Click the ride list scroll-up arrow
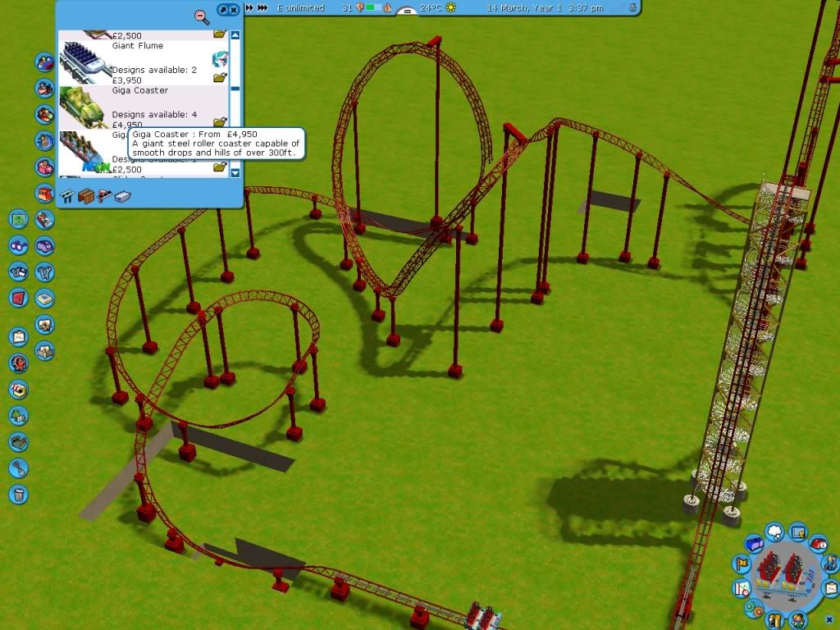840x630 pixels. tap(235, 35)
